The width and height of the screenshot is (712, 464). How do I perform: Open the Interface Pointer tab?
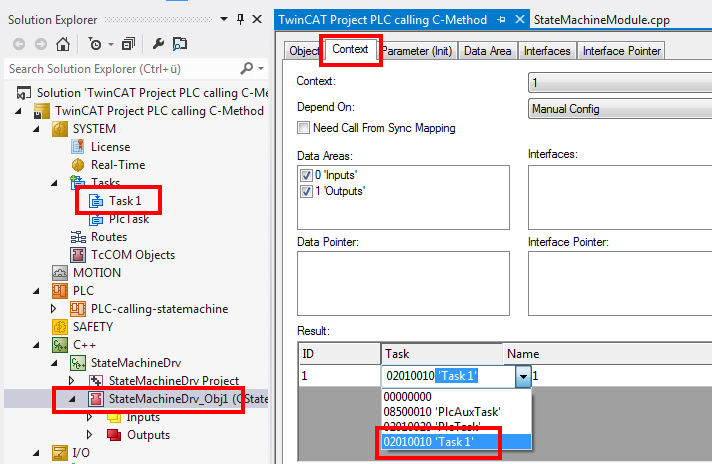pyautogui.click(x=621, y=51)
